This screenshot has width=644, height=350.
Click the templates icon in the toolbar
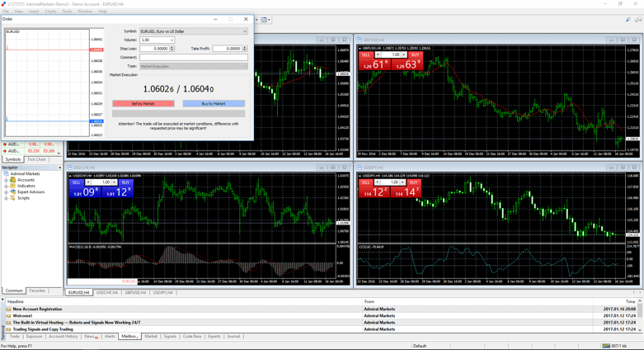264,20
